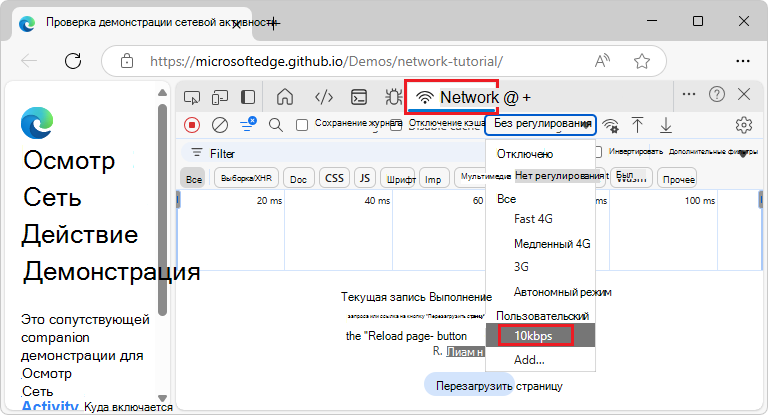Toggle the Invert filter checkbox
The height and width of the screenshot is (415, 768).
pos(598,152)
